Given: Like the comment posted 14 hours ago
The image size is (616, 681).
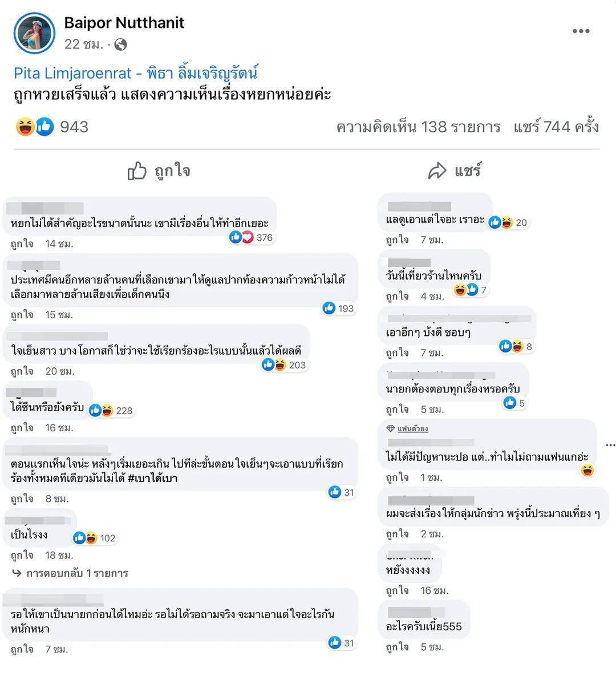Looking at the screenshot, I should click(x=22, y=244).
